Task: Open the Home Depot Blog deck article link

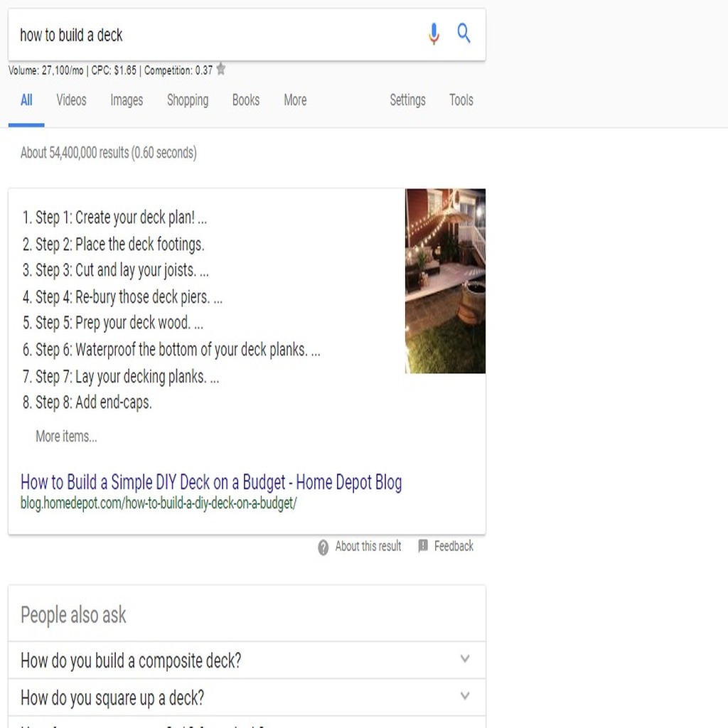Action: point(210,483)
